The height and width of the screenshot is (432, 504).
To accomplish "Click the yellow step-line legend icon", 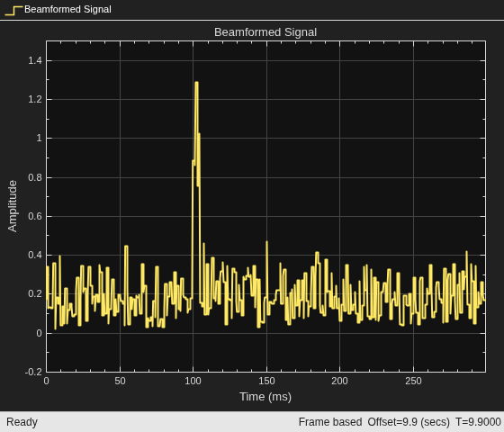I will [13, 10].
